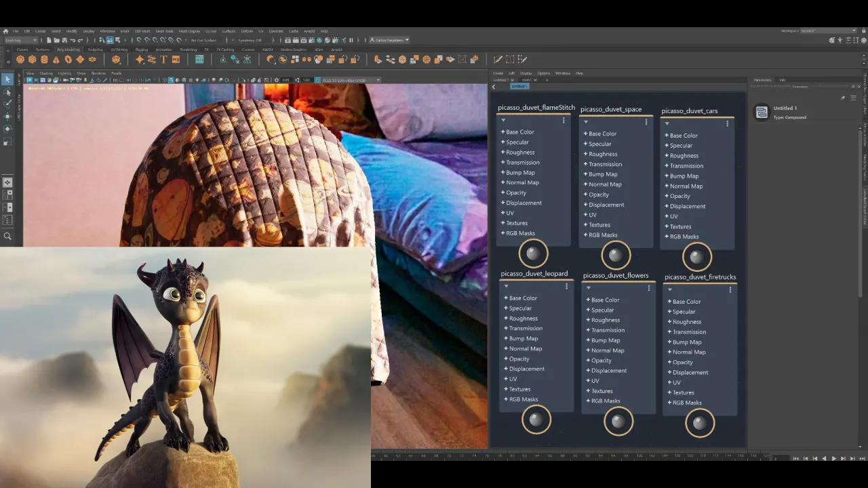Activate the Paint selection brush tool
868x488 pixels.
7,104
